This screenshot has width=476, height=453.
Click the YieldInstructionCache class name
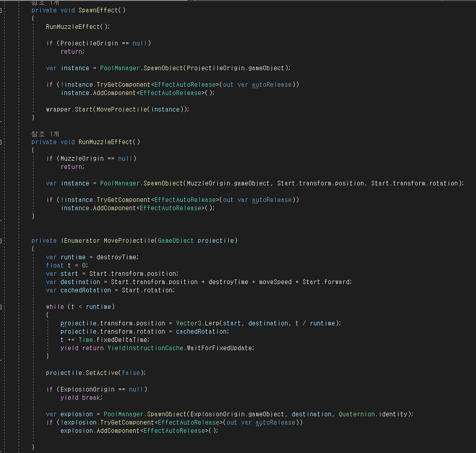coord(145,348)
